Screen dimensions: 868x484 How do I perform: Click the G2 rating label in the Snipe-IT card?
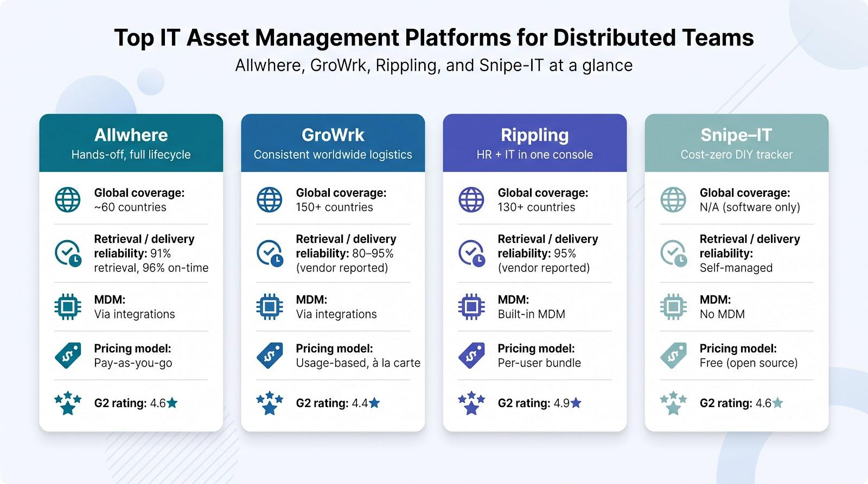726,403
